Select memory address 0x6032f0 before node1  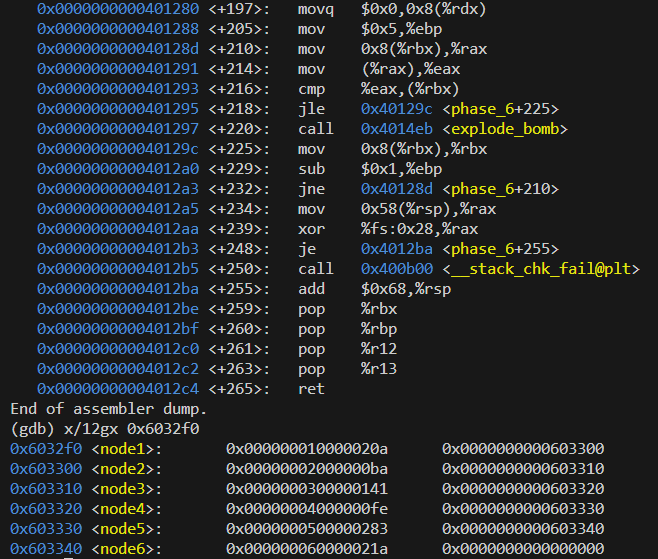tap(46, 449)
